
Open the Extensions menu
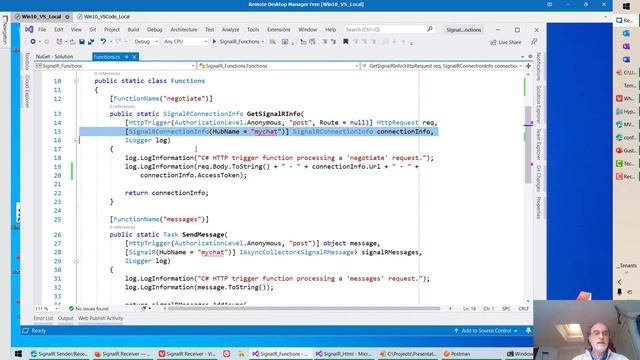pos(278,29)
